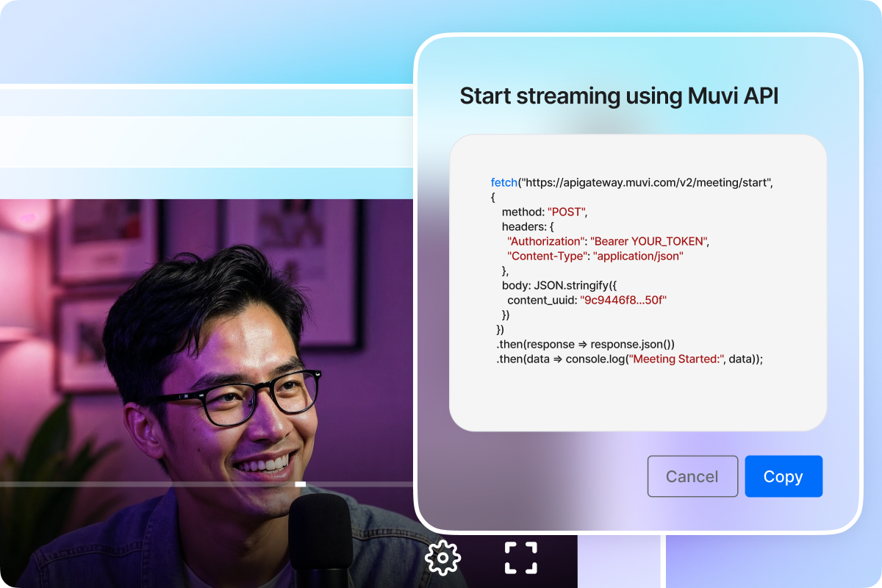
Task: Click the Content-Type header line
Action: pos(595,256)
